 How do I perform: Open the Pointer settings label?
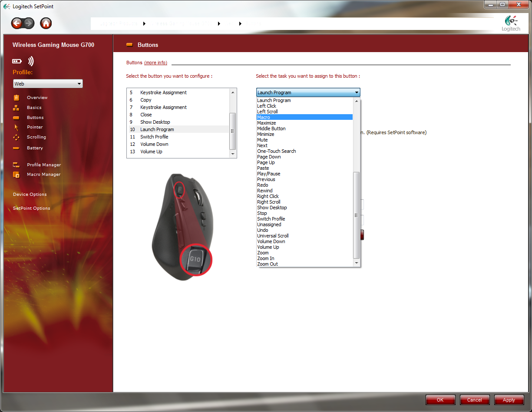(35, 127)
